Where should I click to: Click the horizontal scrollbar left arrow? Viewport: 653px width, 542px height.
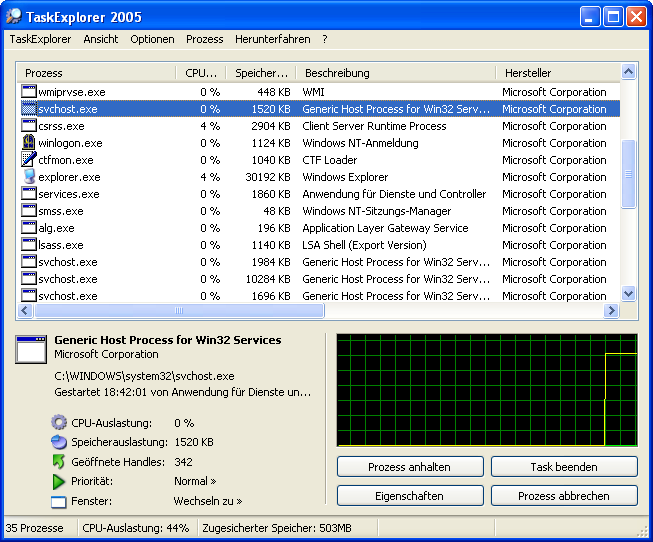click(x=25, y=310)
